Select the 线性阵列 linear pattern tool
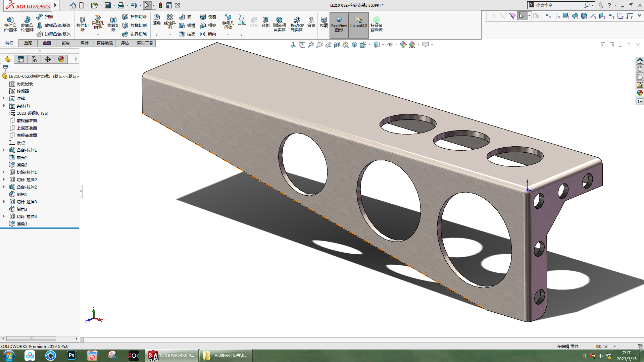The image size is (644, 362). tap(170, 22)
